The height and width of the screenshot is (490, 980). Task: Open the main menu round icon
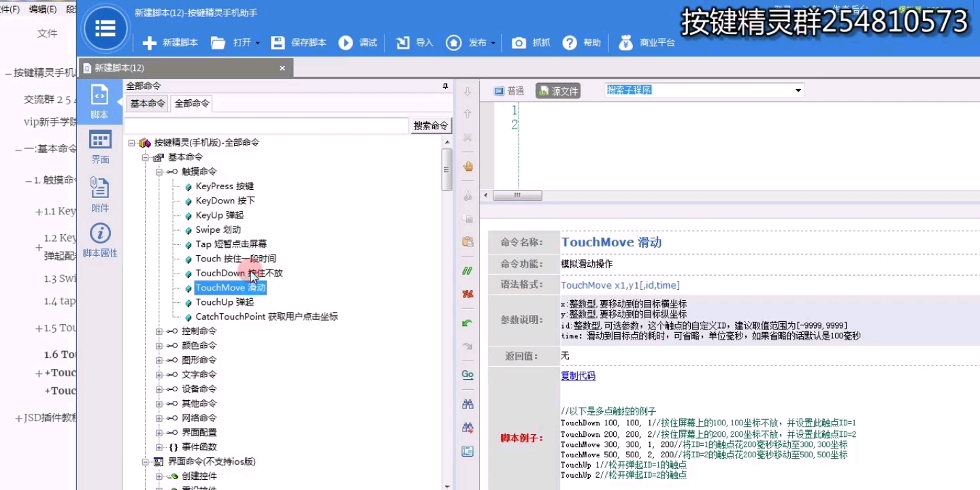tap(105, 29)
